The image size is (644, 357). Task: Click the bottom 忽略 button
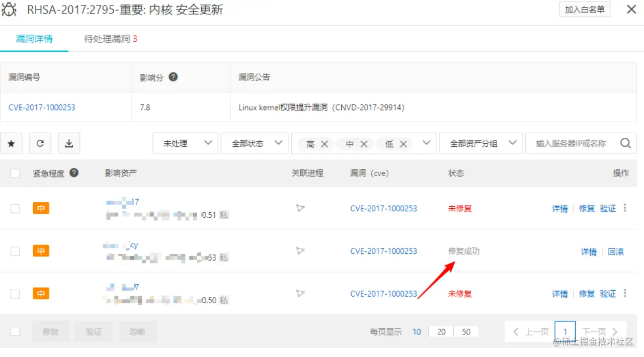pos(137,332)
